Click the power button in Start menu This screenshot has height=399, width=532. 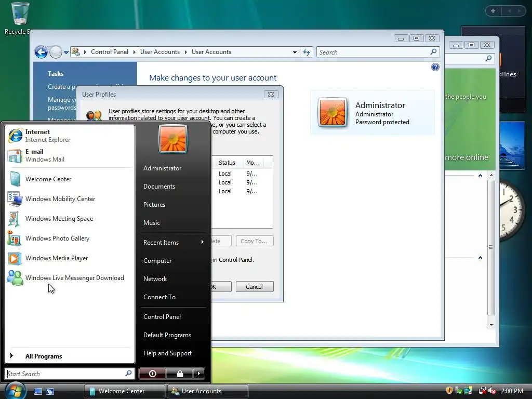[x=152, y=374]
